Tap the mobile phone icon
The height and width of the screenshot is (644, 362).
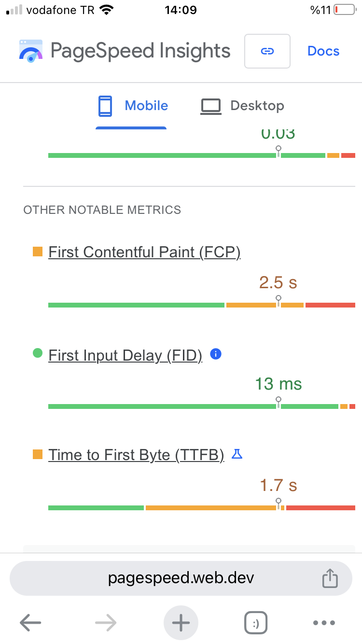(105, 106)
